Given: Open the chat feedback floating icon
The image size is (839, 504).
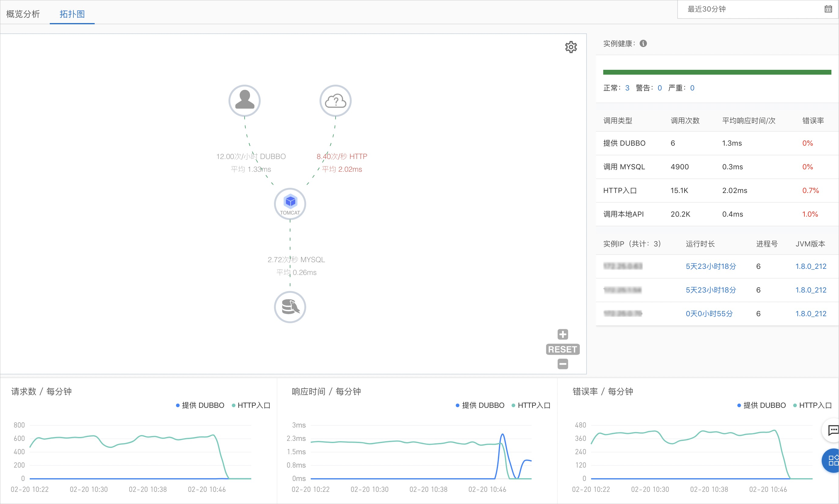Looking at the screenshot, I should click(832, 430).
